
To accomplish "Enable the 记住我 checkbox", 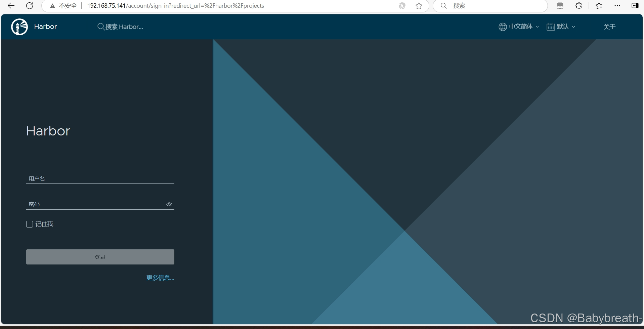I will pos(30,224).
